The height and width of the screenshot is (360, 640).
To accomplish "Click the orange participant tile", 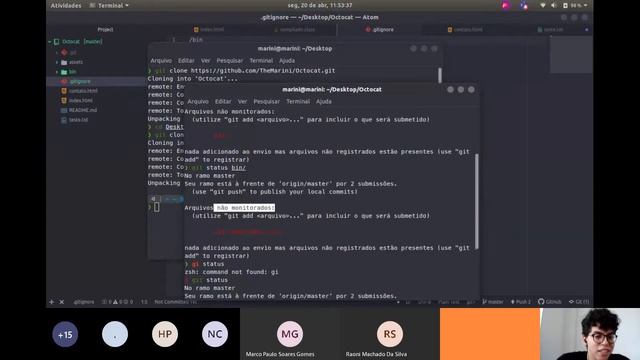I will [490, 334].
